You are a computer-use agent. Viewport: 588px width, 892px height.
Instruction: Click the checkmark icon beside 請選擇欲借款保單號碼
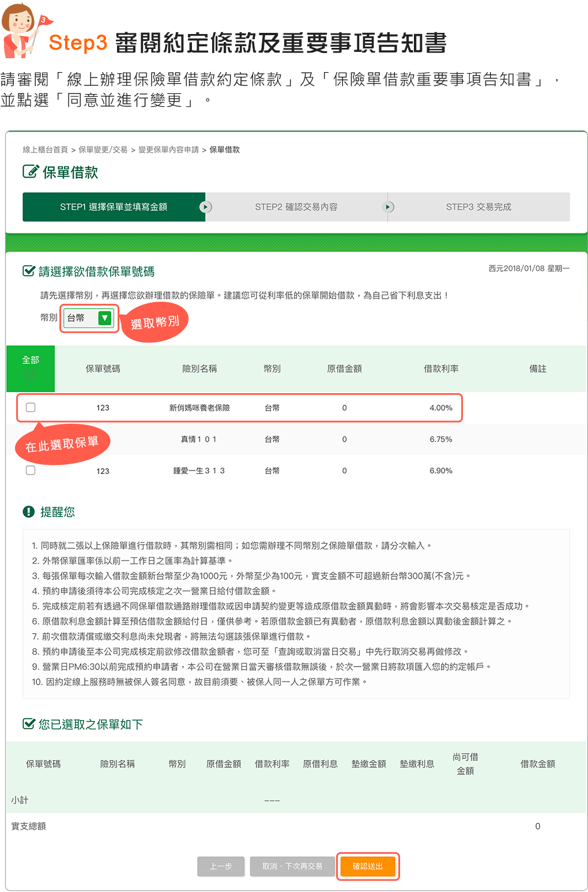click(29, 271)
